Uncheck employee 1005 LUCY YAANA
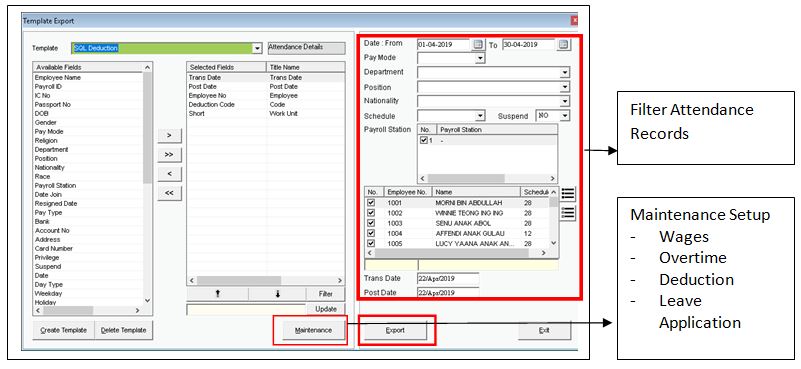Image resolution: width=801 pixels, height=369 pixels. (371, 244)
